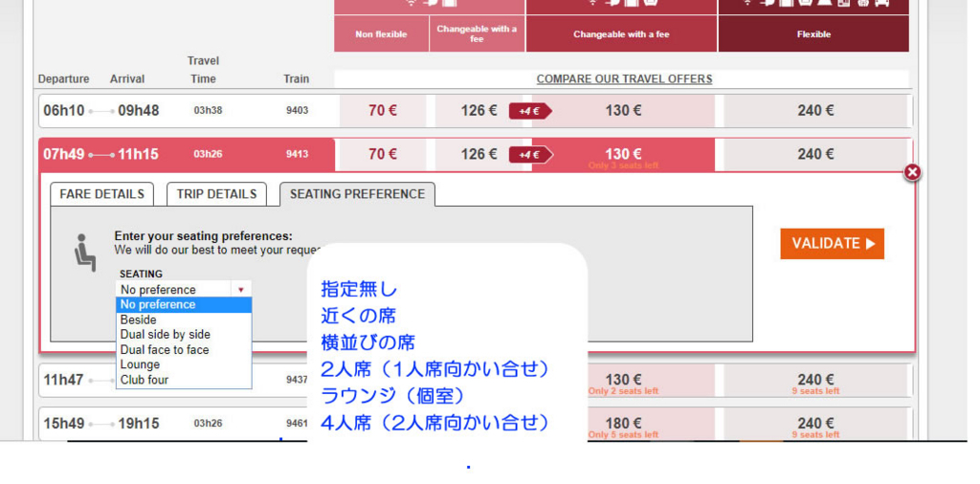Screen dimensions: 980x484
Task: Open the SEATING dropdown arrow
Action: point(240,290)
